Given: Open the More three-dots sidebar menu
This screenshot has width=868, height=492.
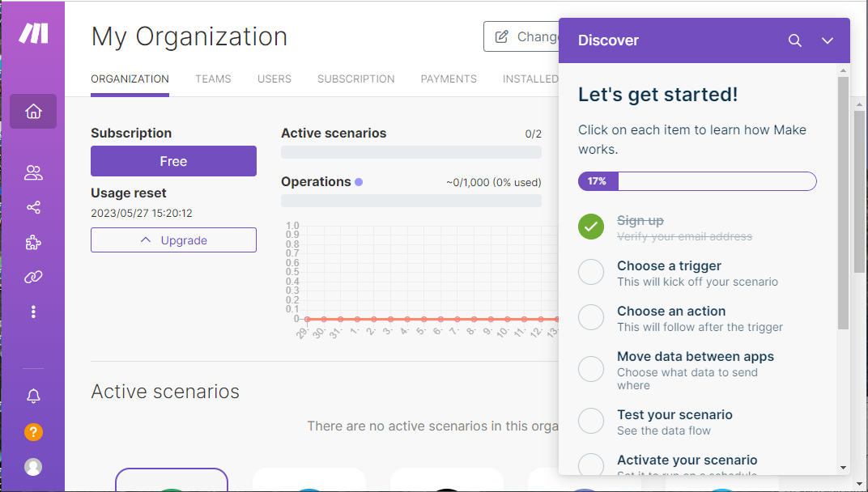Looking at the screenshot, I should tap(33, 312).
